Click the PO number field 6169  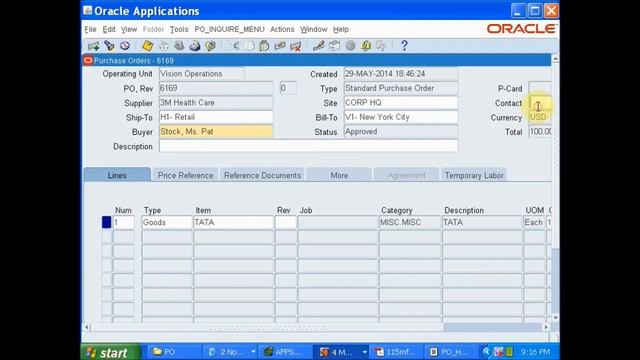point(216,88)
